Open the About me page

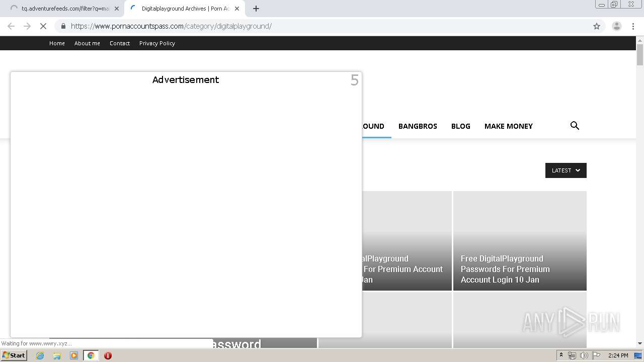(x=87, y=43)
